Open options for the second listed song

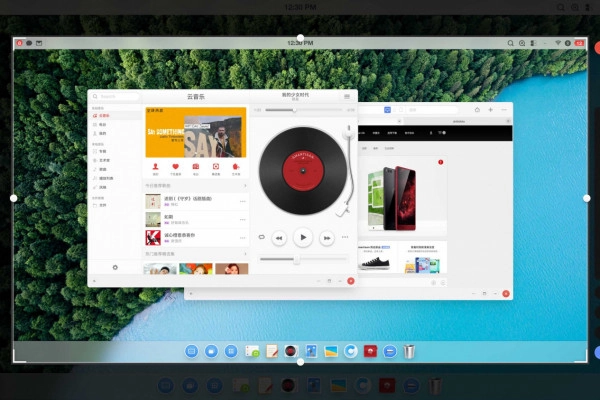coord(243,220)
